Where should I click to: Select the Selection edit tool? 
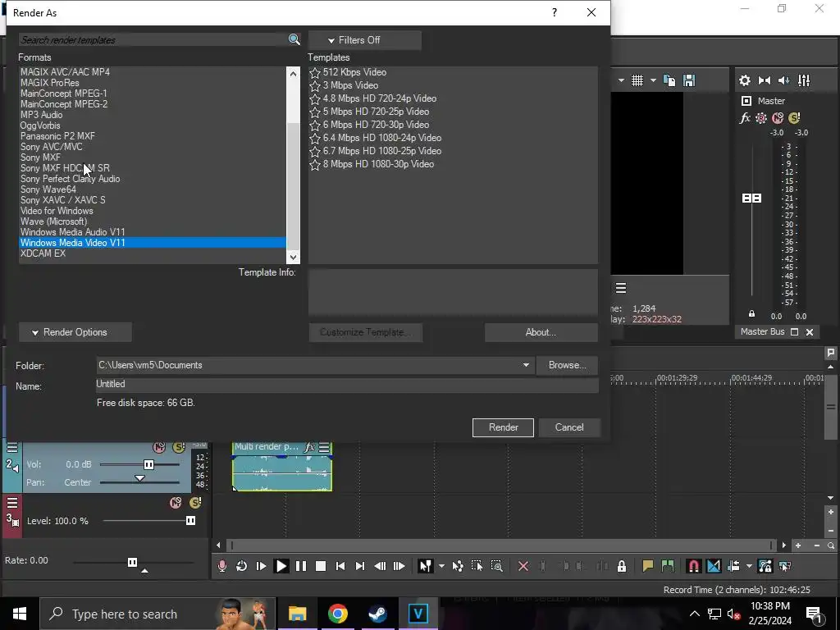(x=477, y=566)
